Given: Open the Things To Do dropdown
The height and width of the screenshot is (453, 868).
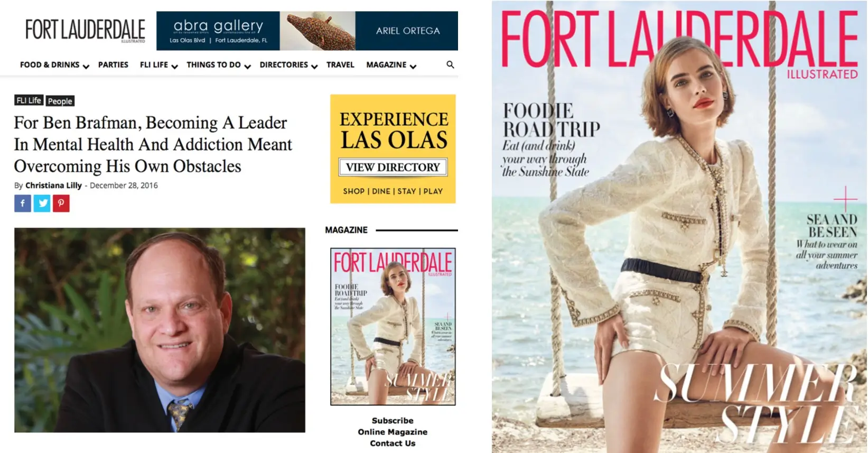Looking at the screenshot, I should [218, 65].
